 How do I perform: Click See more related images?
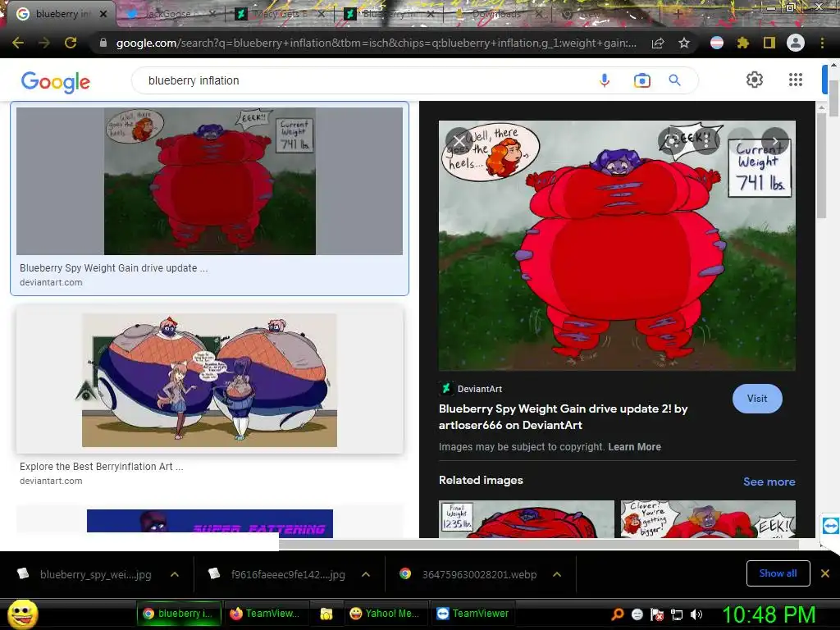coord(769,482)
